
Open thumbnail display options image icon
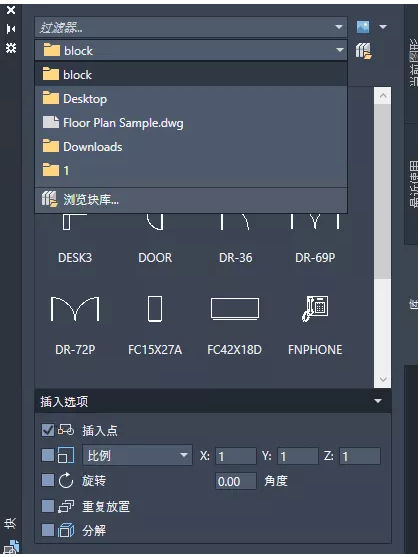pos(363,27)
